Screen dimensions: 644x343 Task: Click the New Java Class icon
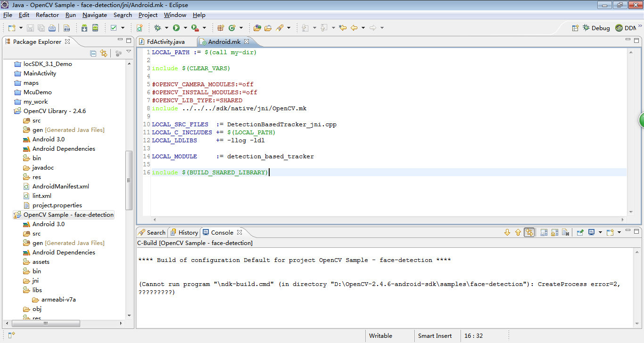[x=232, y=28]
